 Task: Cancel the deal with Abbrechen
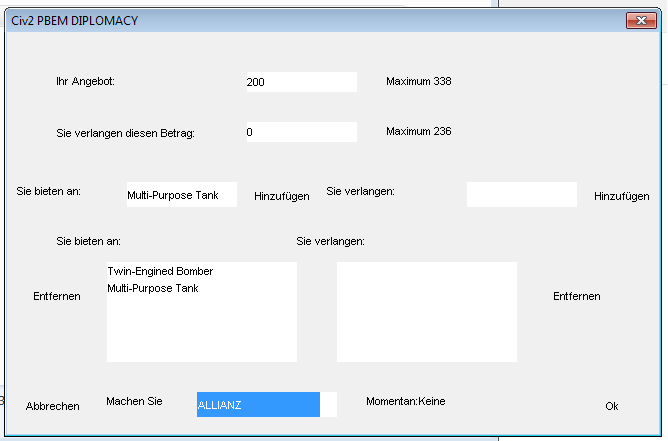(53, 406)
